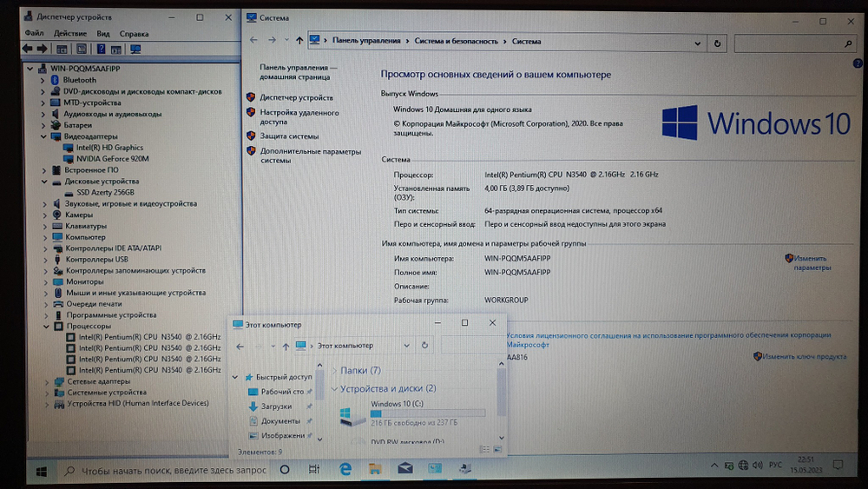Switch to large icons view in Этот компьютер
The image size is (868, 489).
497,449
